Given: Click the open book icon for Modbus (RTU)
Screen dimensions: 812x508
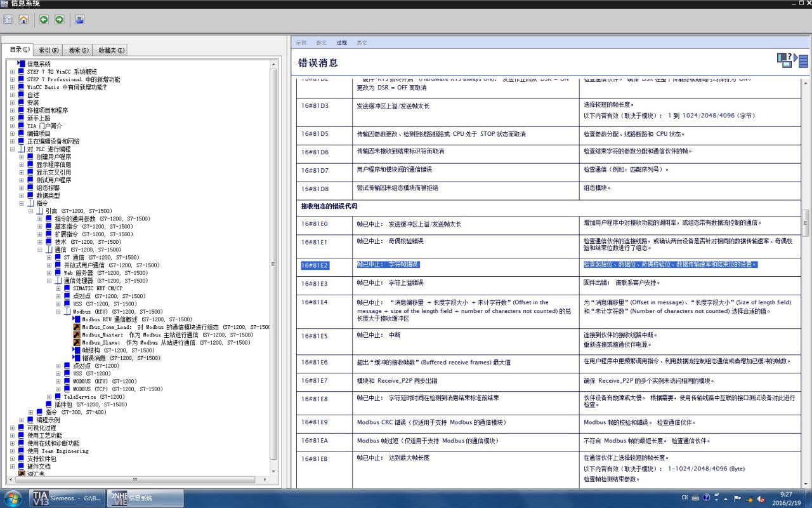Looking at the screenshot, I should 67,312.
